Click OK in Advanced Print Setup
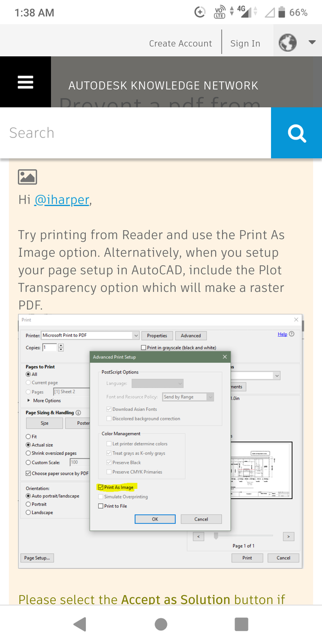The width and height of the screenshot is (322, 644). coord(155,519)
